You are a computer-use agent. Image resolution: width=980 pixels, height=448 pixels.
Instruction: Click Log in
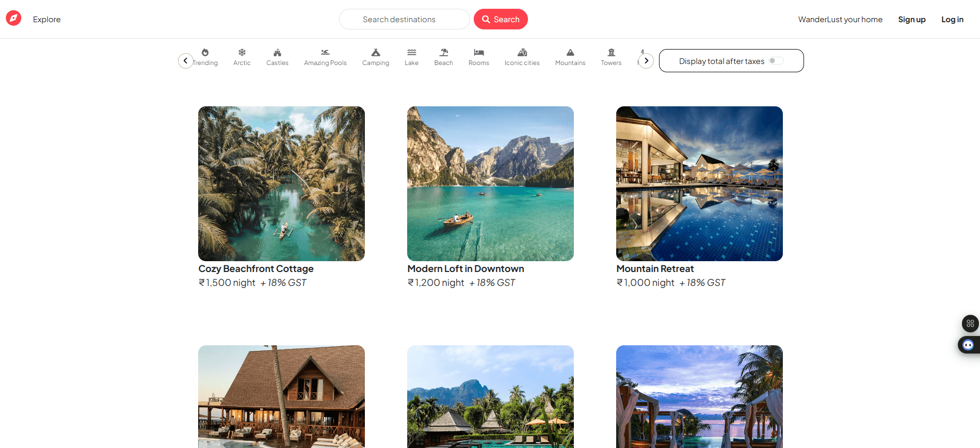tap(952, 20)
